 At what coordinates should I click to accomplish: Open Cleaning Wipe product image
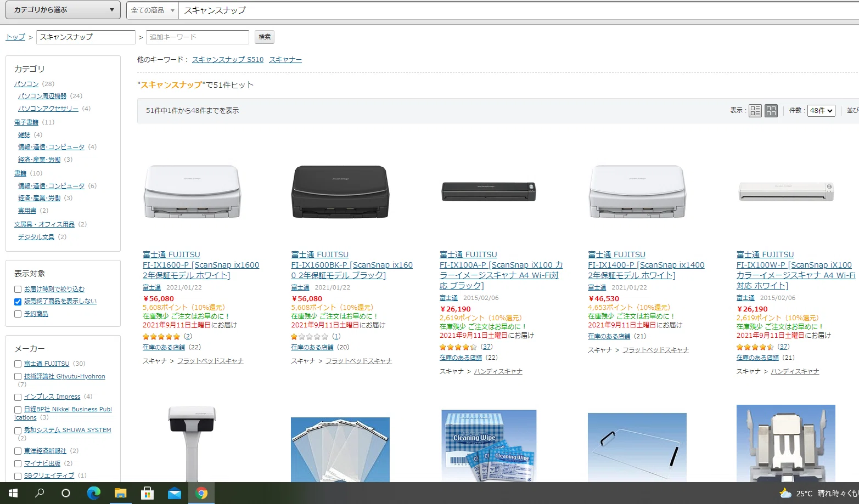(489, 445)
